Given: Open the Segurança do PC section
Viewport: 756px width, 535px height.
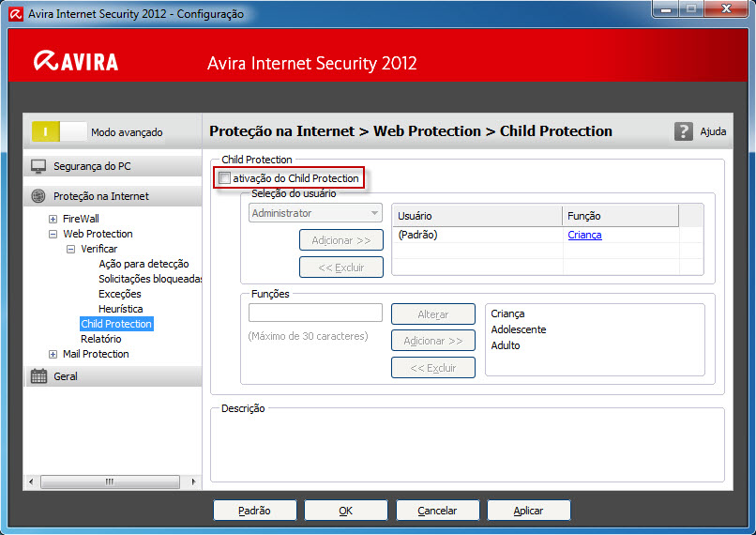Looking at the screenshot, I should (113, 166).
